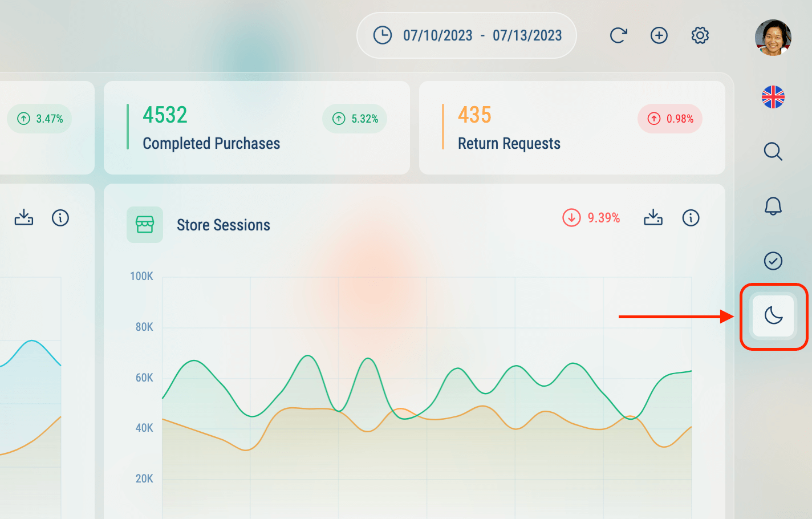
Task: Click the 3.47% growth badge
Action: coord(39,119)
